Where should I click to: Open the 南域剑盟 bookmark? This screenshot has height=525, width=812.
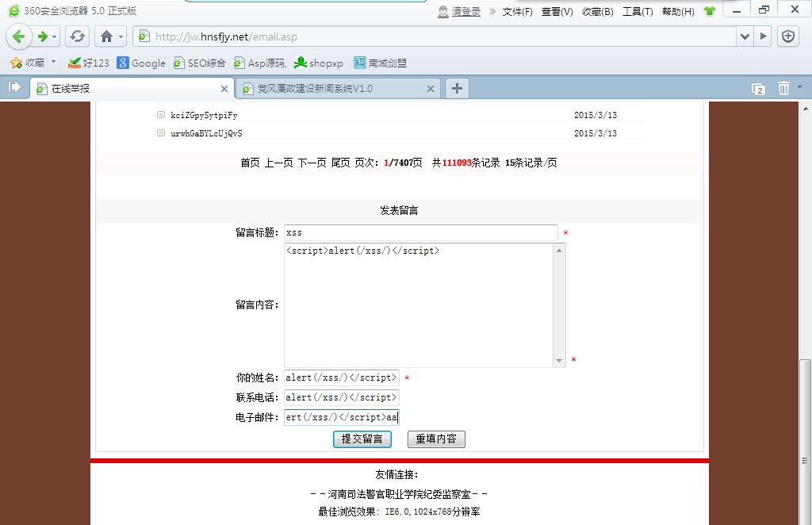click(380, 63)
